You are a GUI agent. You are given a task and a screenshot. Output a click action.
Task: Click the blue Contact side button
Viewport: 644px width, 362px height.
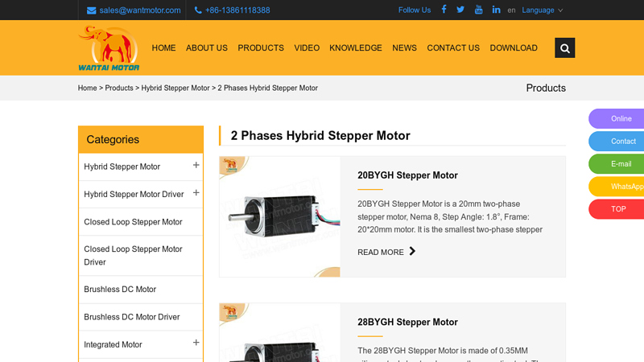click(x=616, y=142)
